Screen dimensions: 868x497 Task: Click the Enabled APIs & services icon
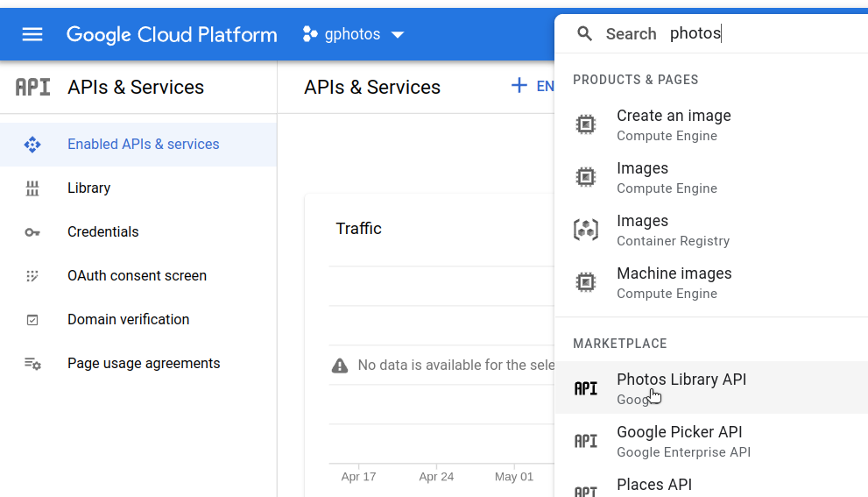[32, 145]
